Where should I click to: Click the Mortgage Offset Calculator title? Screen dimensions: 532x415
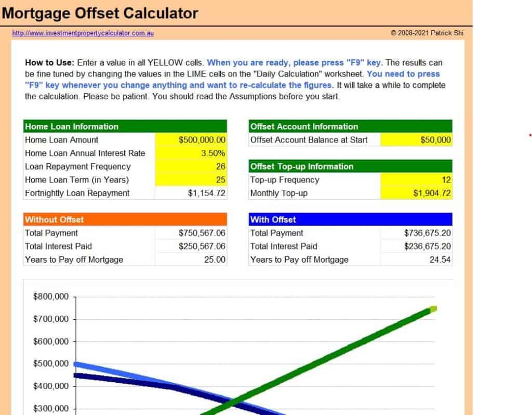[100, 13]
